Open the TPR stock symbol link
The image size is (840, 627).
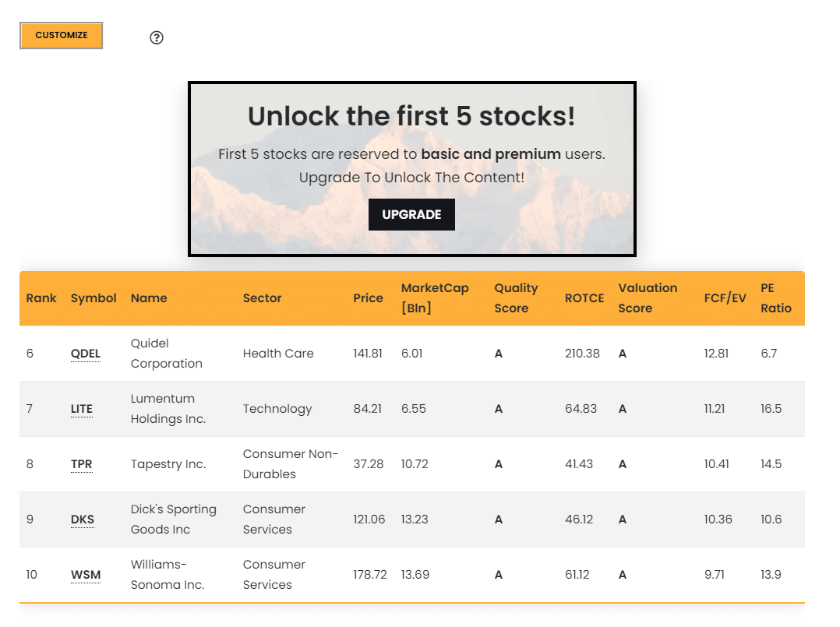point(81,463)
